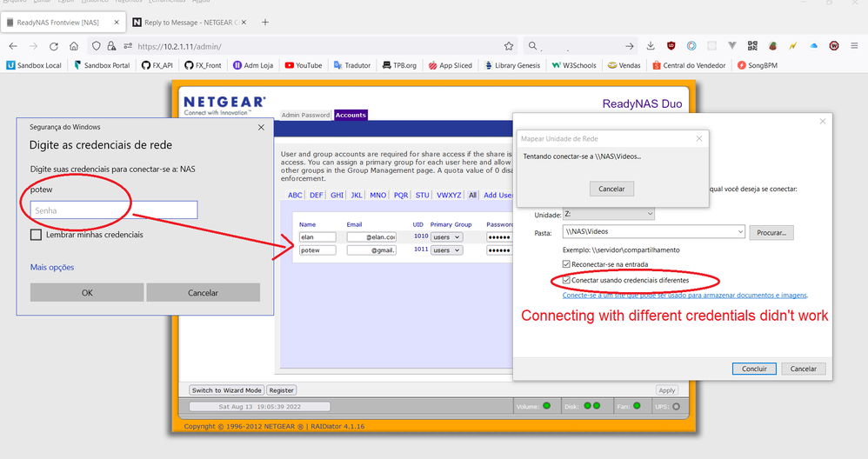Bookmark this page with the star icon
Viewport: 868px width, 459px height.
[x=509, y=46]
